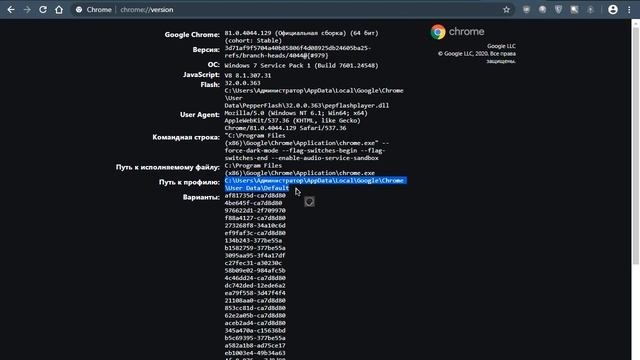The height and width of the screenshot is (360, 640).
Task: Click the 'Варианты:' label
Action: pyautogui.click(x=201, y=197)
